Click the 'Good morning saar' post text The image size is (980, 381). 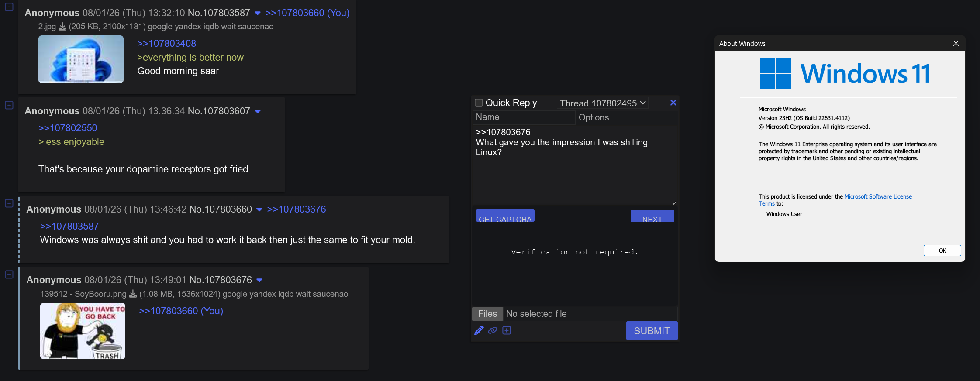[178, 71]
